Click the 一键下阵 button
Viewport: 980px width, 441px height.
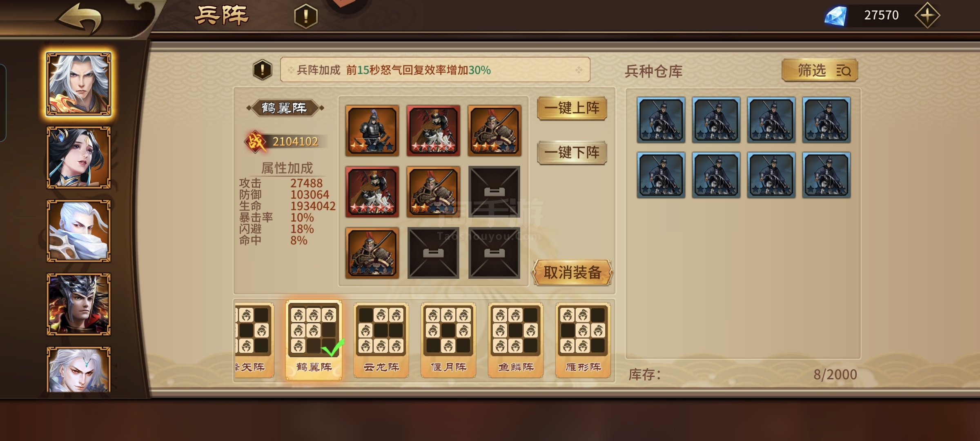tap(572, 153)
